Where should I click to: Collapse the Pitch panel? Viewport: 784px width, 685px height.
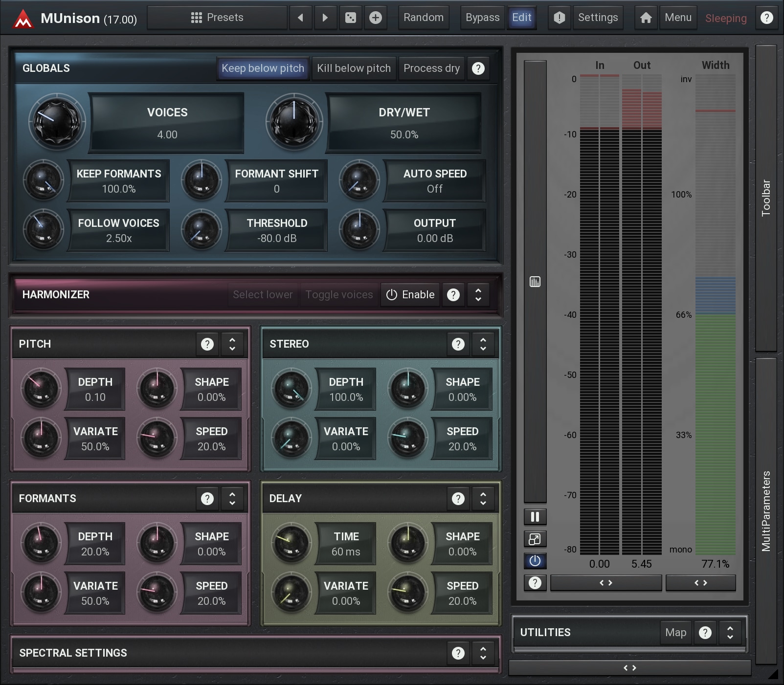(x=232, y=344)
